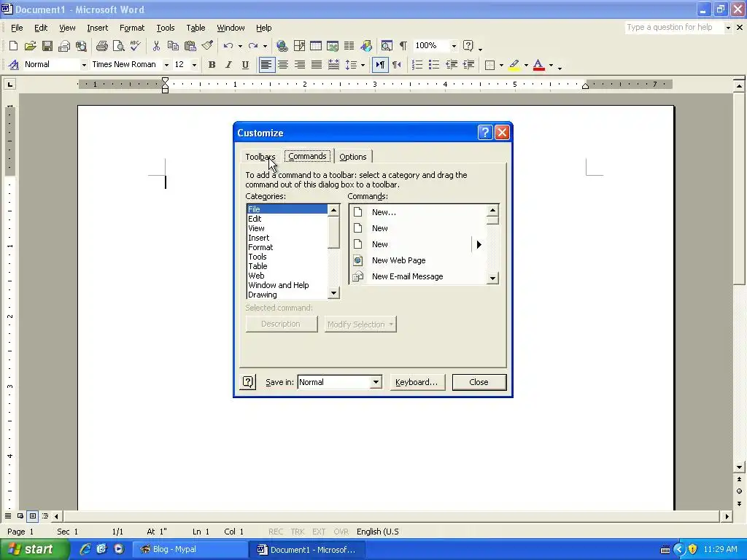Click the Start button on the taskbar
Screen dimensions: 747x560
coord(34,549)
